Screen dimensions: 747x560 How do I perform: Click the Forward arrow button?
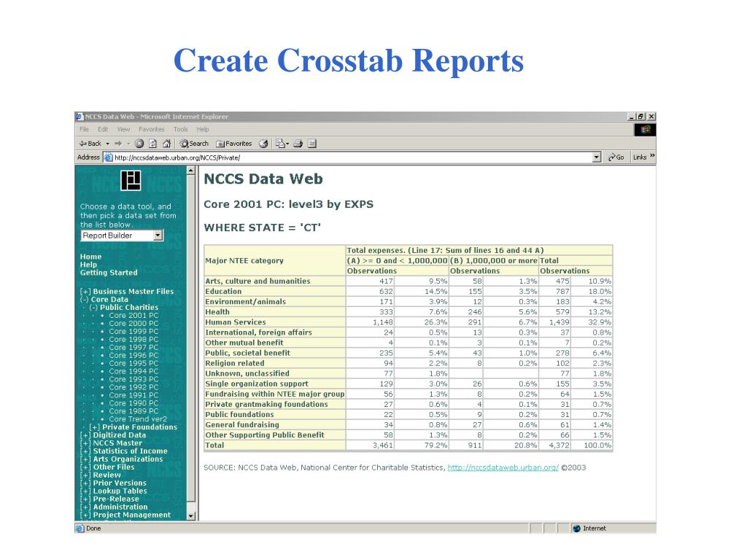[x=117, y=144]
